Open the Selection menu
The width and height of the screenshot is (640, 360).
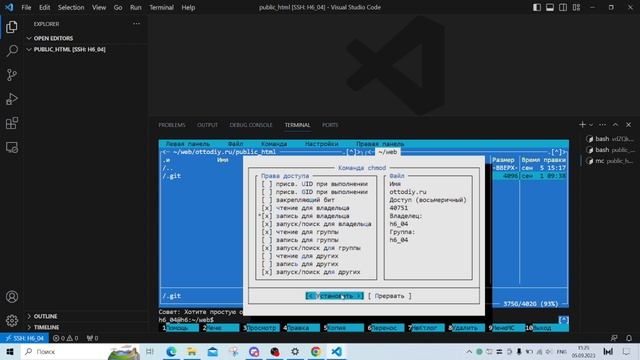[71, 7]
